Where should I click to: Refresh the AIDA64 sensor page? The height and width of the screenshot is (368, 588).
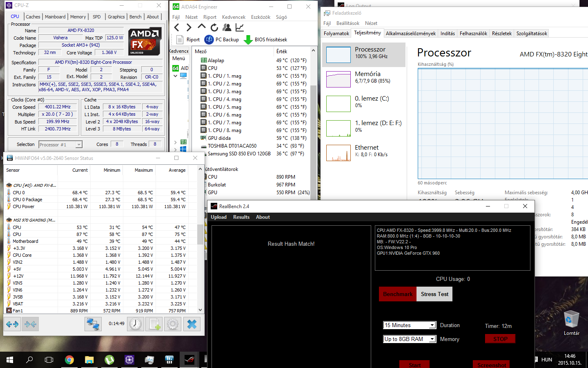coord(214,27)
